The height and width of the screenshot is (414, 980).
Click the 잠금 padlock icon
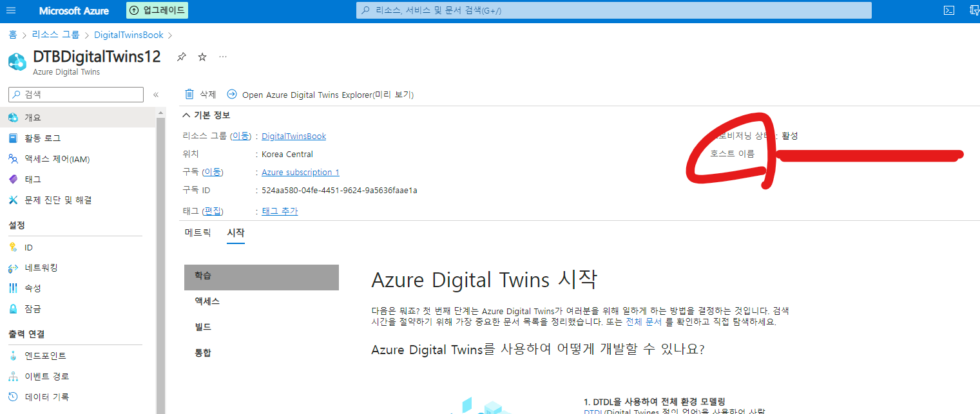13,308
